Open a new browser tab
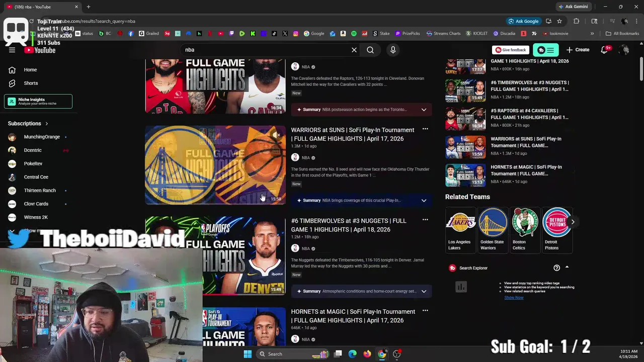This screenshot has height=362, width=644. [88, 7]
